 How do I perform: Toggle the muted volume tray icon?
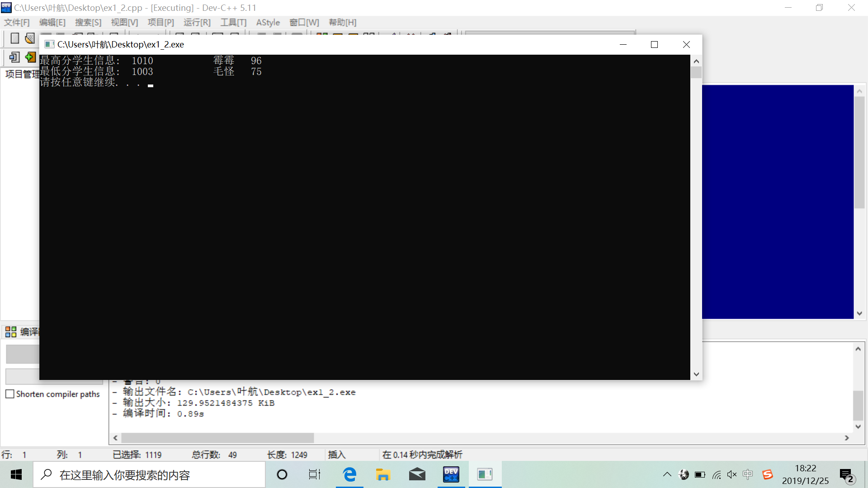click(x=732, y=474)
